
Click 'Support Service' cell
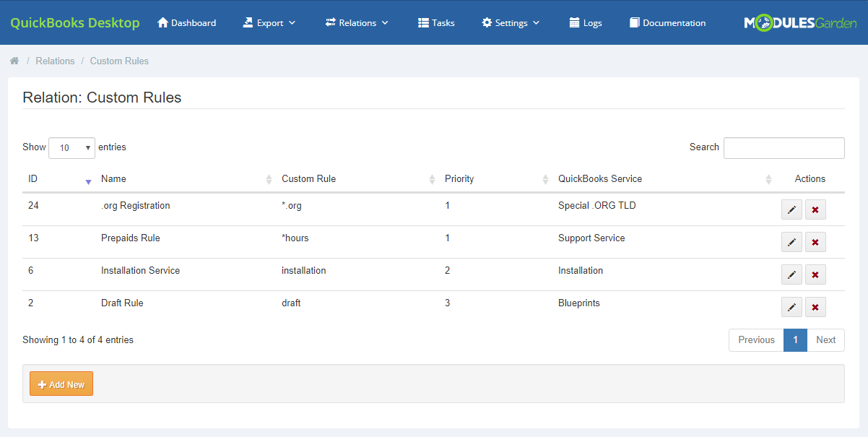(x=591, y=238)
